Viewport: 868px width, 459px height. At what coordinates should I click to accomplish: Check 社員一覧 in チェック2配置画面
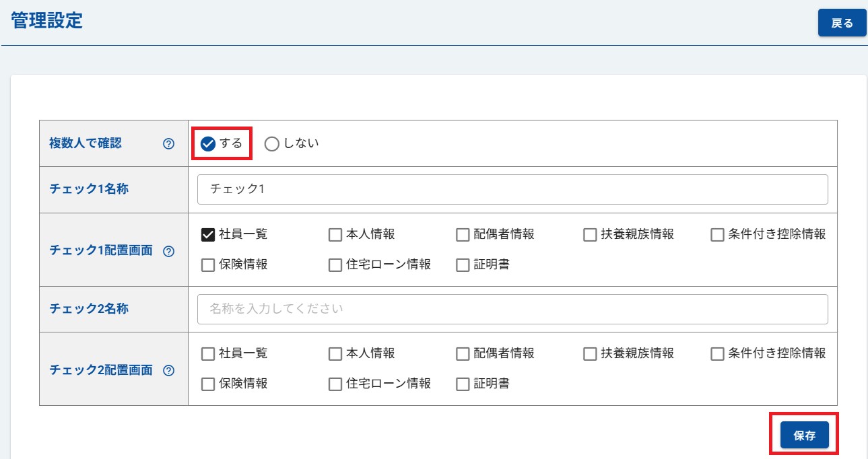[208, 354]
